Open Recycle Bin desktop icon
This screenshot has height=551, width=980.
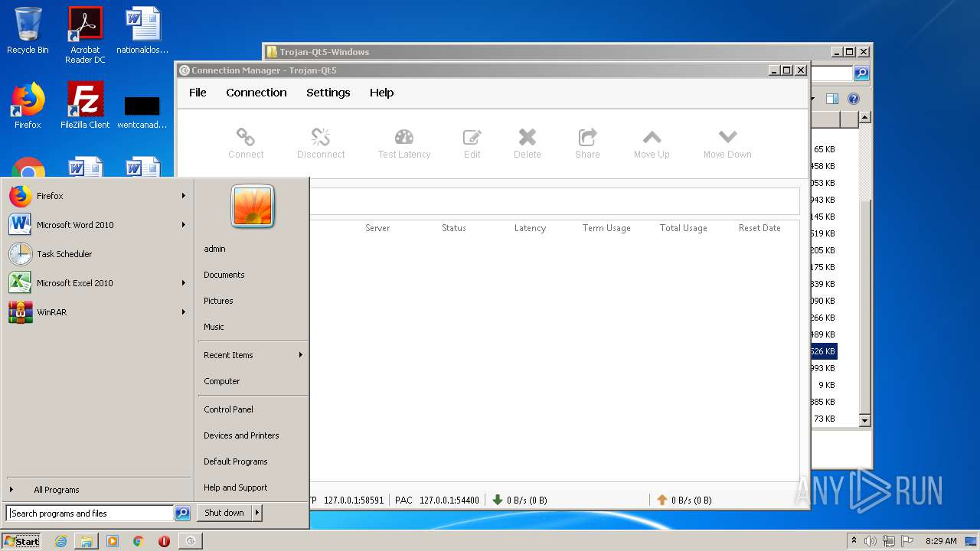point(28,32)
